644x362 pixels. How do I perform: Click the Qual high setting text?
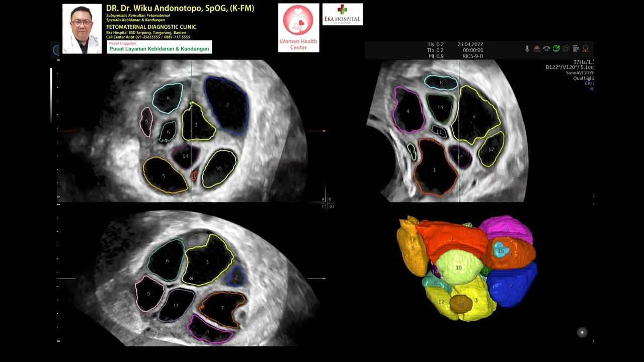click(x=584, y=78)
